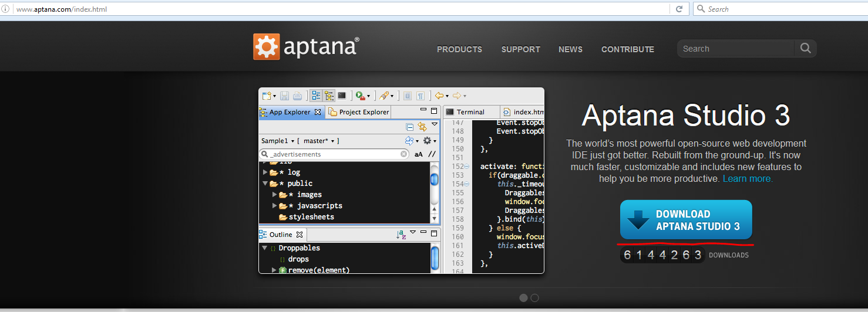Toggle the Outline view icon in IDE toolbar

point(316,96)
